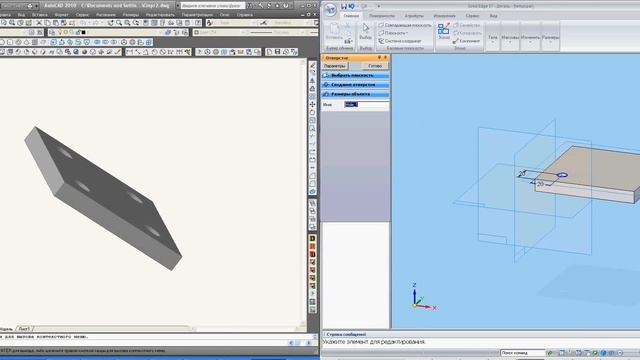Viewport: 640px width, 360px height.
Task: Close the Отверстие panel
Action: click(x=385, y=58)
